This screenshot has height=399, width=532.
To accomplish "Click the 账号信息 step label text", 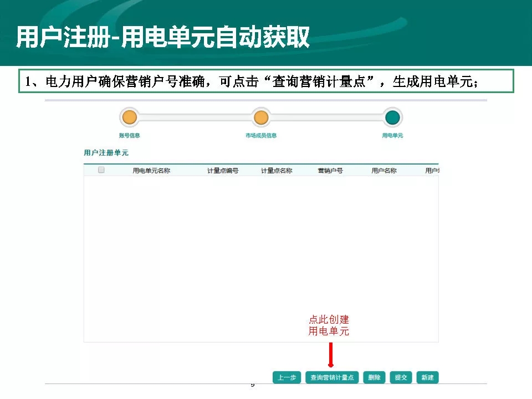I will pyautogui.click(x=129, y=136).
